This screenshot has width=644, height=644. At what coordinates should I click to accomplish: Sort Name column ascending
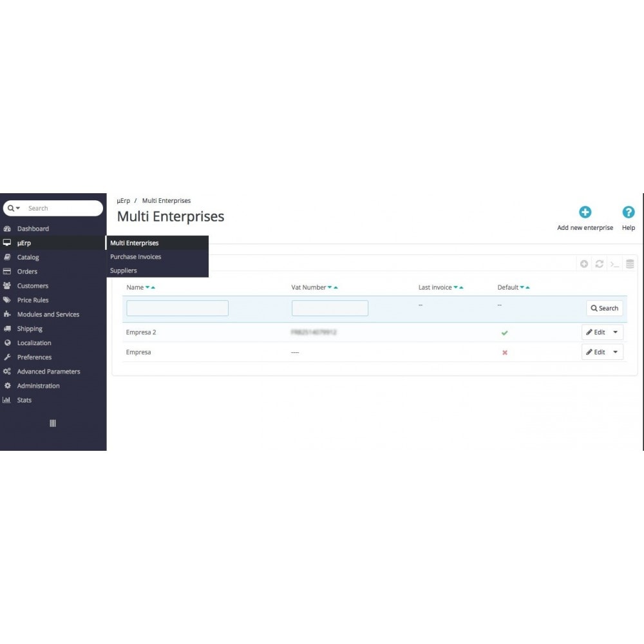point(153,287)
